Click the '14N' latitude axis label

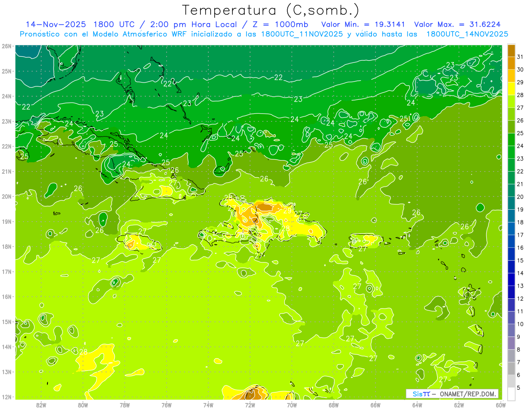(x=6, y=347)
